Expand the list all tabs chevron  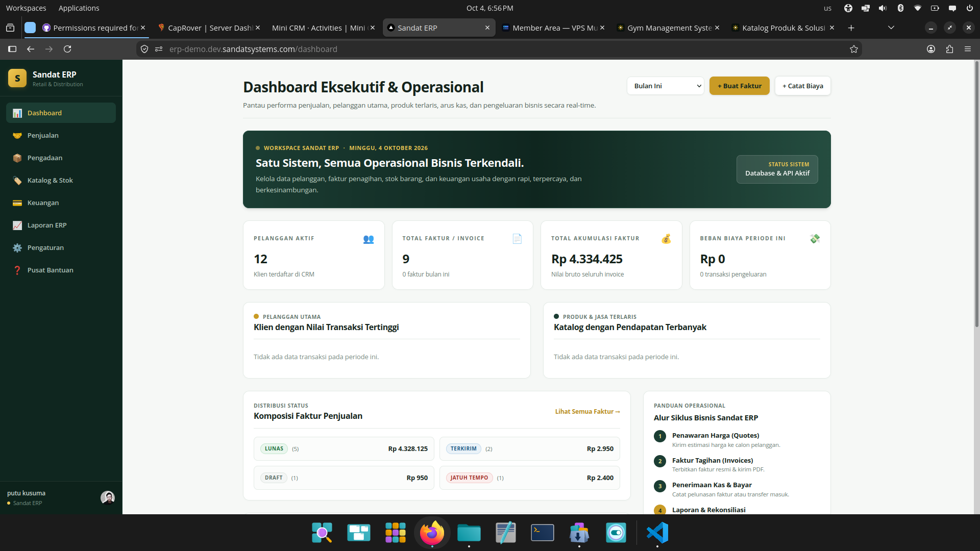891,28
